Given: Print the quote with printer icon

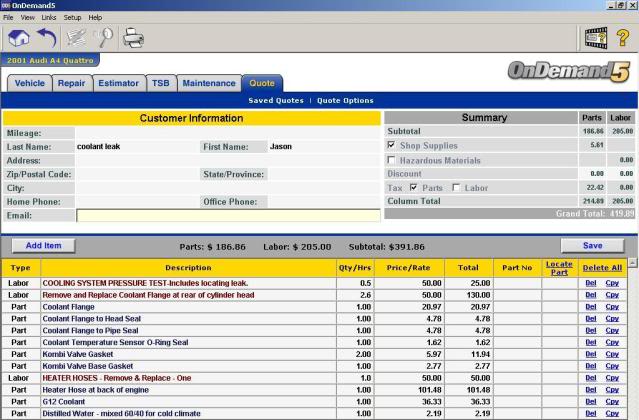Looking at the screenshot, I should pyautogui.click(x=133, y=38).
